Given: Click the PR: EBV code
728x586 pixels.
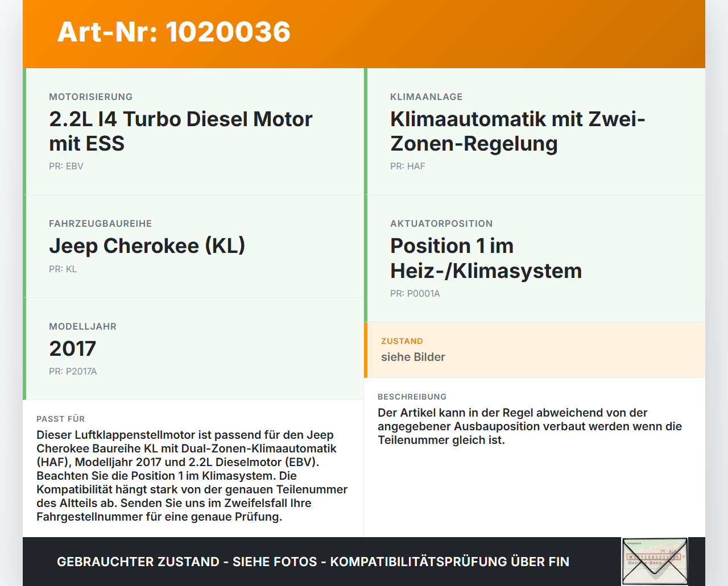Looking at the screenshot, I should point(66,166).
